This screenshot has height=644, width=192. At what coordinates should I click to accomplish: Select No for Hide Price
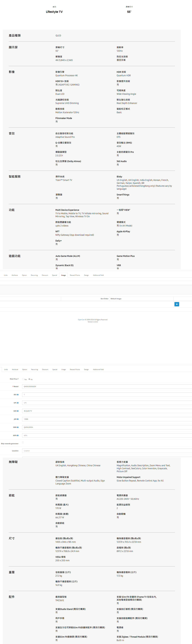(29, 379)
